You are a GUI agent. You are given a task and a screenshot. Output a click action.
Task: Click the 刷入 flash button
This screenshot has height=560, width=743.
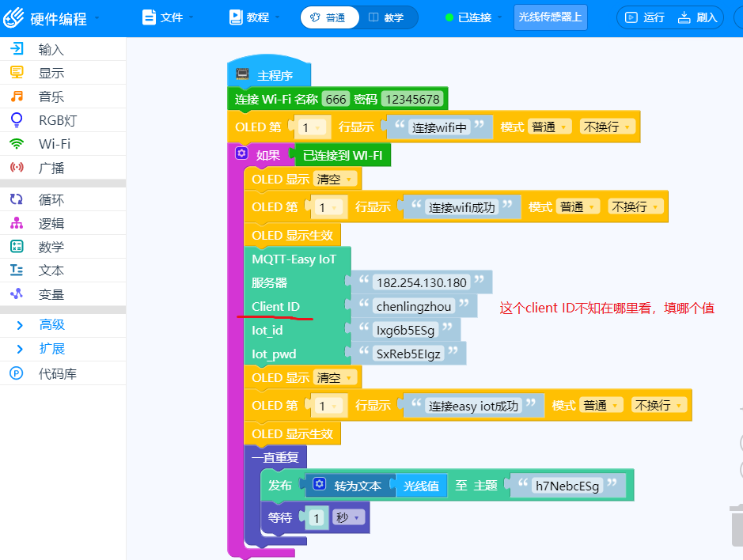[698, 17]
